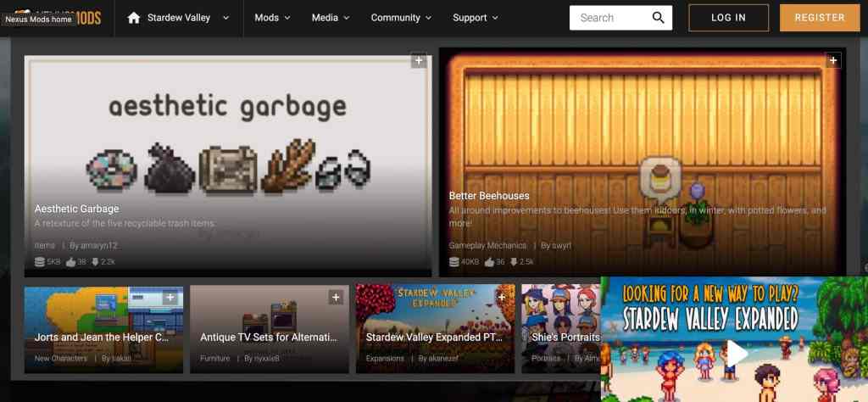This screenshot has width=868, height=402.
Task: Click the plus icon on Better Beehouses card
Action: pos(833,60)
